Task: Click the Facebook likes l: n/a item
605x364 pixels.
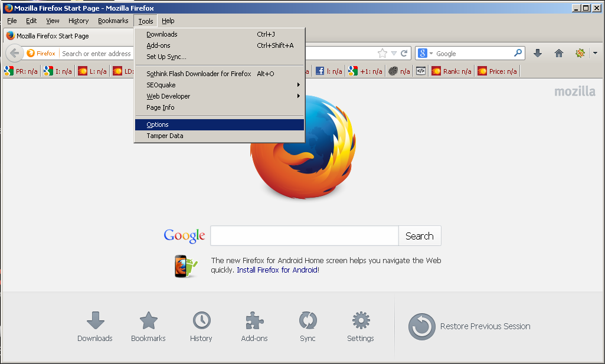Action: click(329, 71)
